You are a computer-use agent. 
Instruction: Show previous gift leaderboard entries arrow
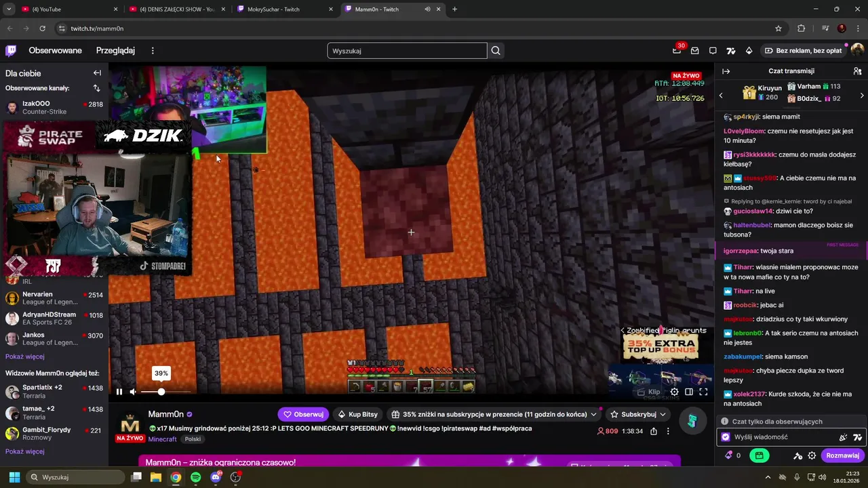(x=721, y=96)
